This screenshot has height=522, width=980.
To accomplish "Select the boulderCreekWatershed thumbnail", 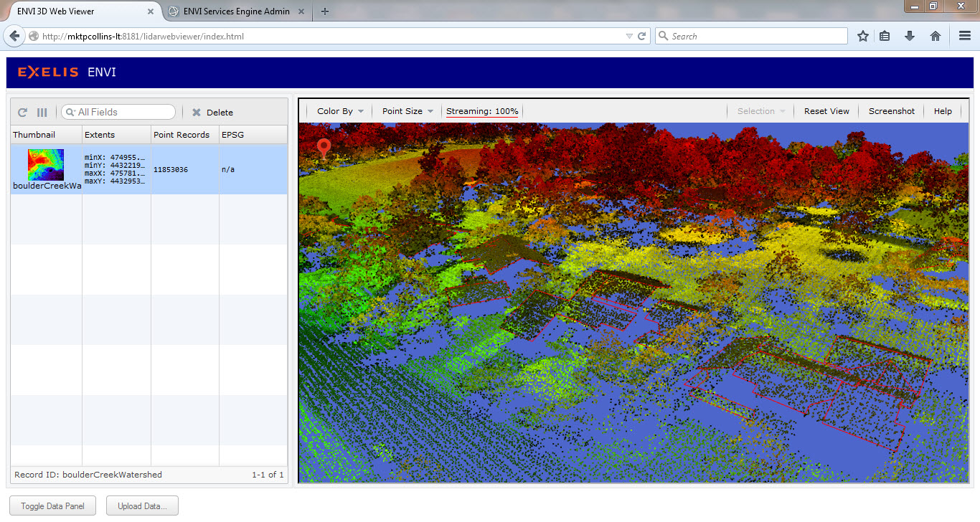I will [46, 165].
